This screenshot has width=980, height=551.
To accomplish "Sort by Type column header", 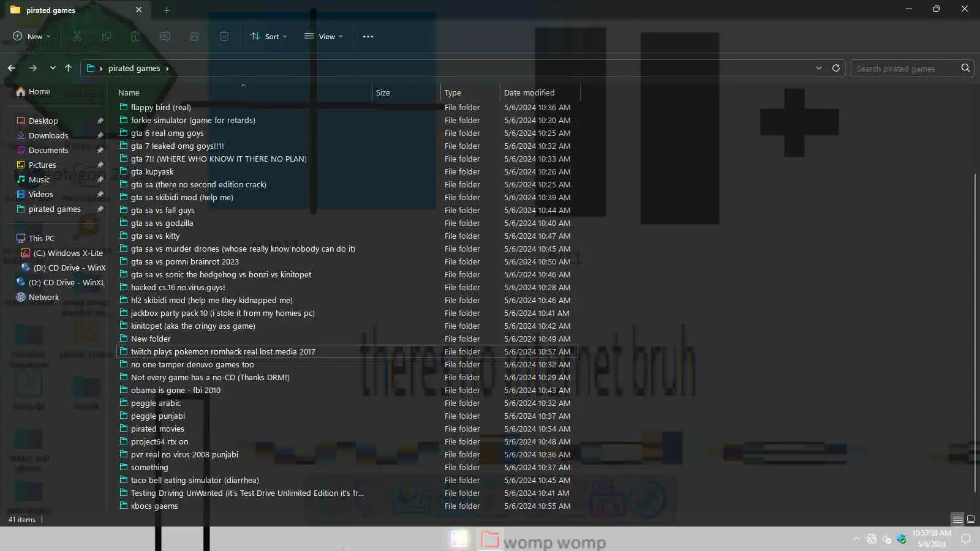I will [x=470, y=92].
